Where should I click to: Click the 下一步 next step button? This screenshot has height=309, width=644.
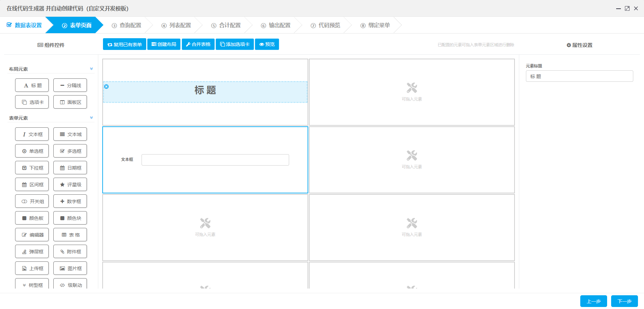624,301
